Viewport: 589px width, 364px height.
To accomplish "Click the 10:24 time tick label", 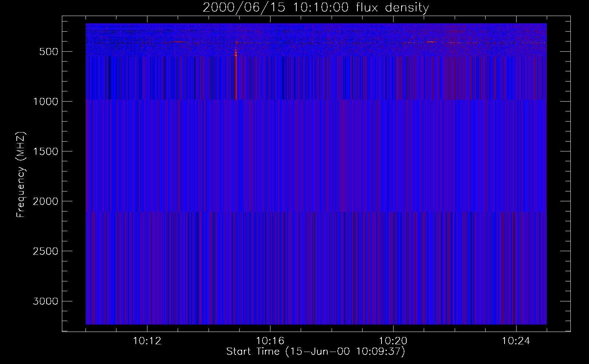I will tap(516, 341).
